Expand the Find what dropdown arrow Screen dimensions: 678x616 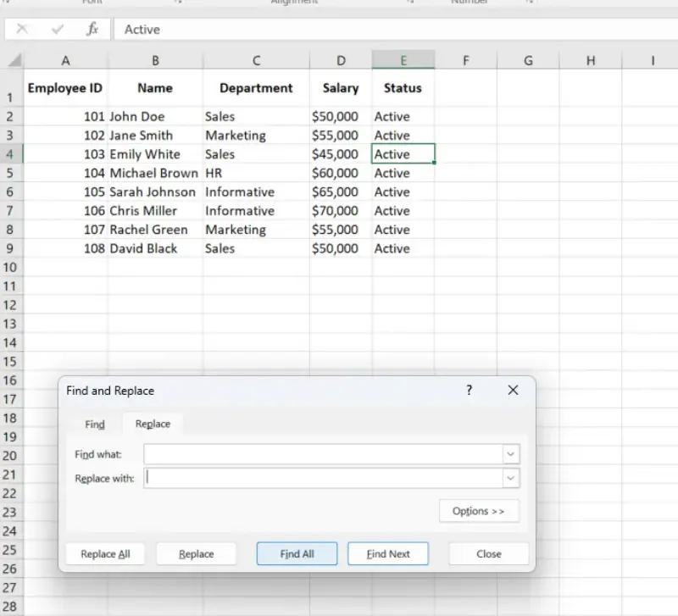click(x=511, y=454)
